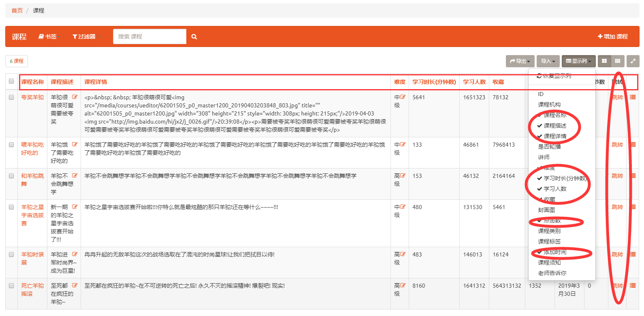
Task: Click the 增加 课程 add button
Action: click(613, 36)
